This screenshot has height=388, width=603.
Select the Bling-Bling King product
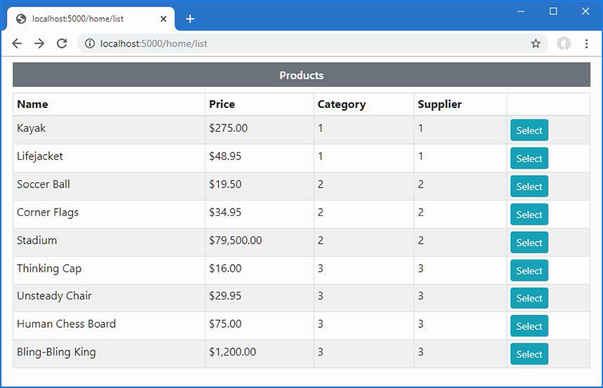pyautogui.click(x=529, y=354)
